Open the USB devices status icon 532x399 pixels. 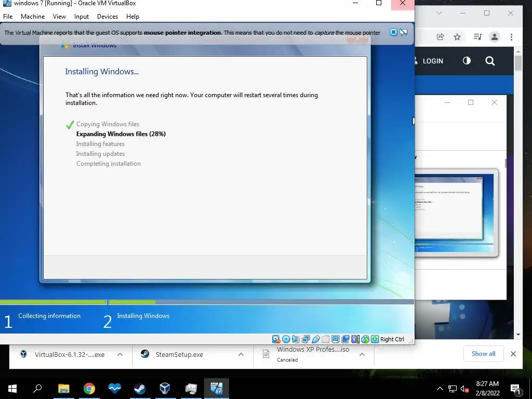pos(315,339)
